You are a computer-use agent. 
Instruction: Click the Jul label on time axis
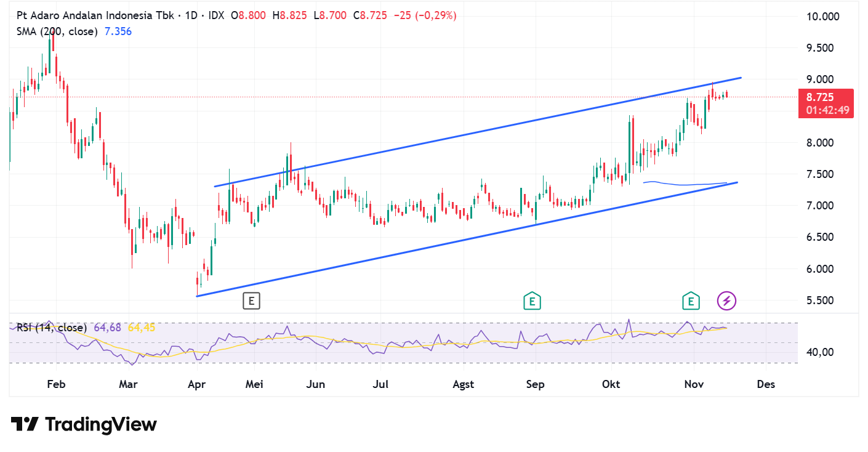pos(380,384)
